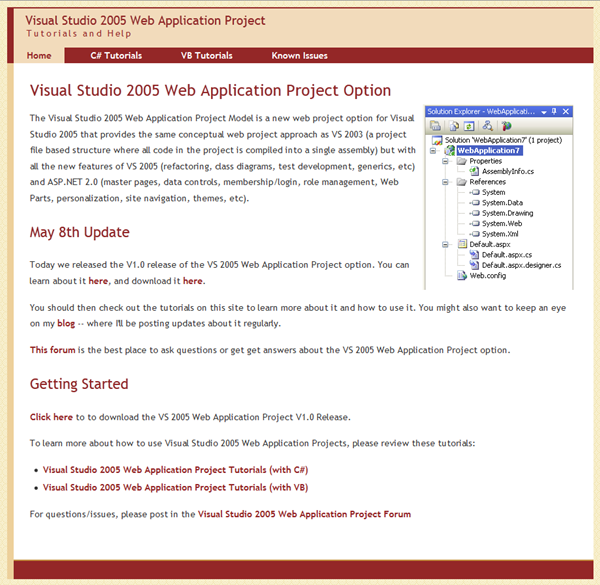Collapse the References folder node
The width and height of the screenshot is (600, 585).
445,182
